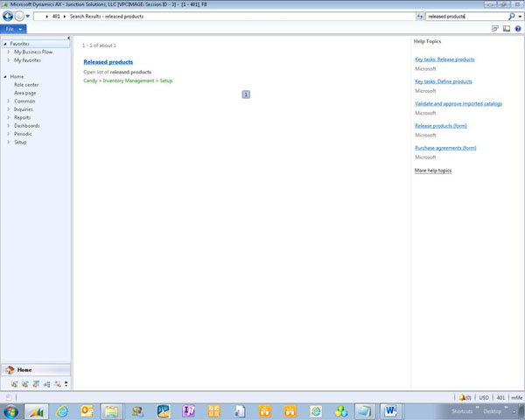Expand the Reports node
Image resolution: width=525 pixels, height=420 pixels.
(x=9, y=117)
